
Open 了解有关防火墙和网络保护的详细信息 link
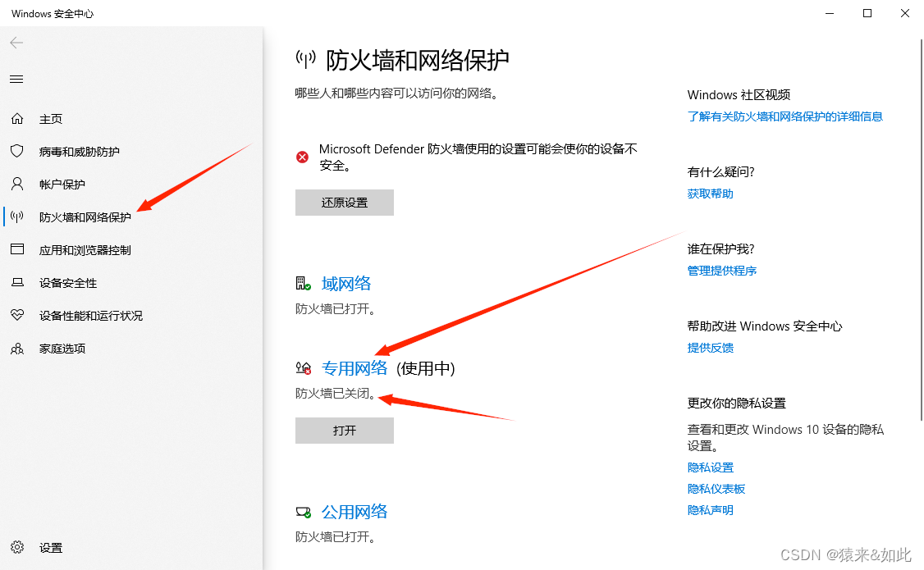click(x=785, y=116)
